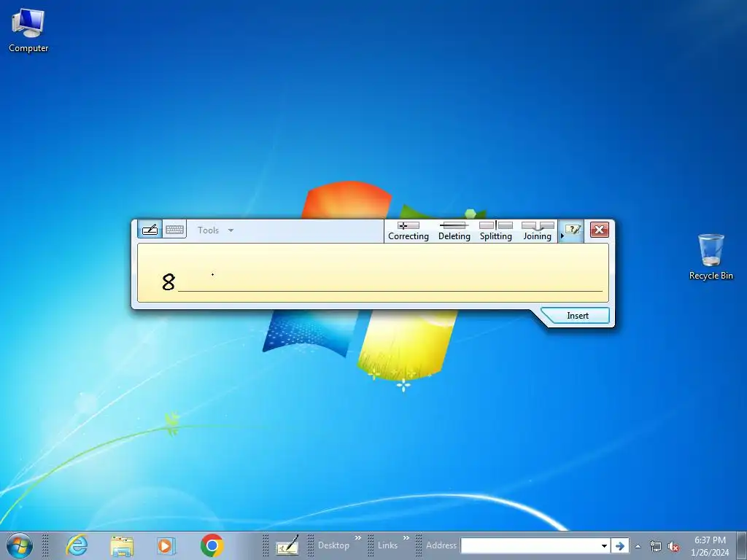Open Windows Explorer from taskbar

[x=122, y=545]
